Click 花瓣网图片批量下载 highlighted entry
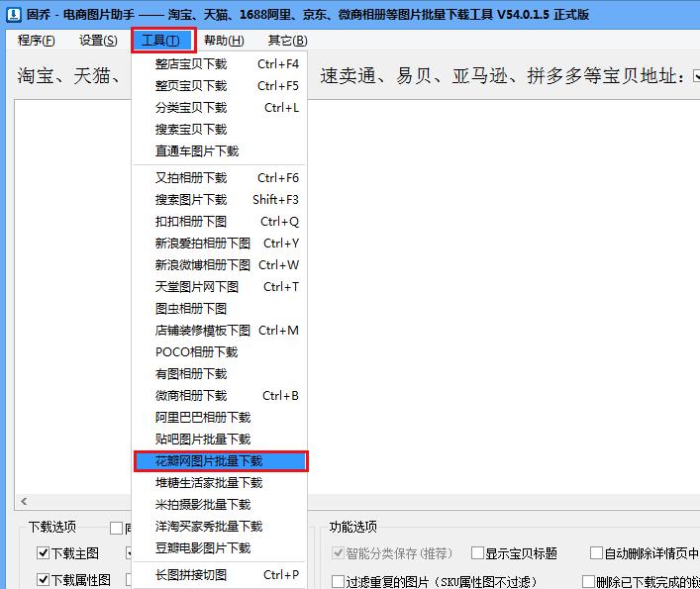This screenshot has width=700, height=589. [x=221, y=461]
